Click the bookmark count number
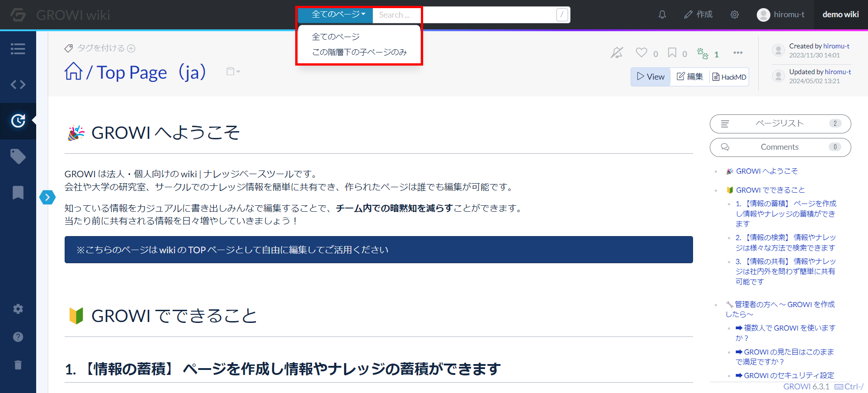Viewport: 868px width, 393px height. click(684, 54)
